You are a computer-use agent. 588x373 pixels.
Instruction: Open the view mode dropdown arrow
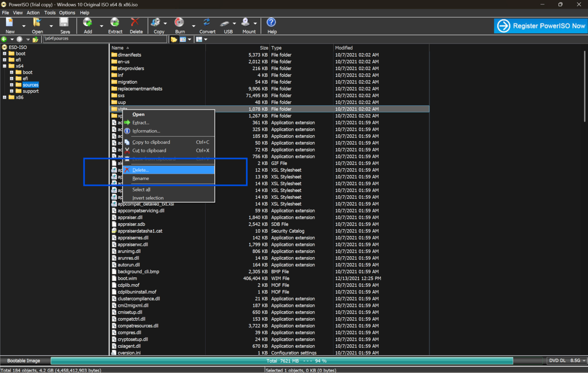[x=190, y=39]
